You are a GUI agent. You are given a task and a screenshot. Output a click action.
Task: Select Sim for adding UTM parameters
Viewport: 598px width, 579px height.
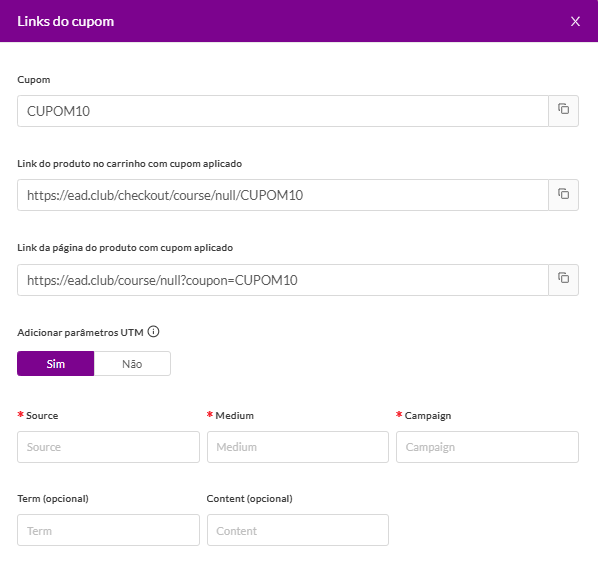[56, 363]
